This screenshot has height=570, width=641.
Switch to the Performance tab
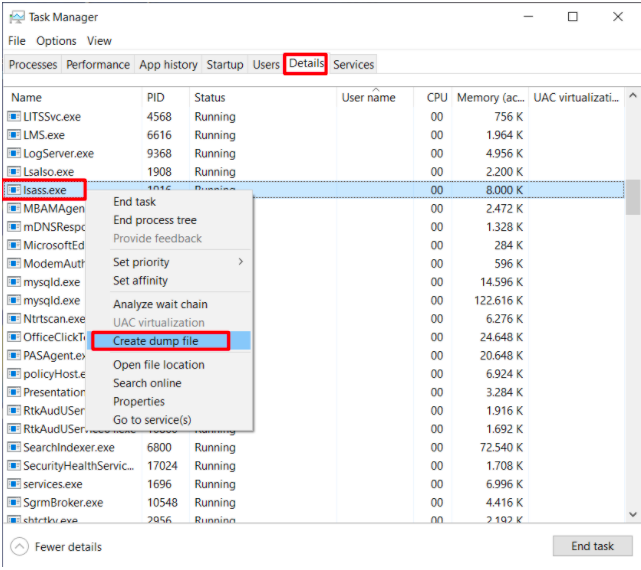pos(98,65)
